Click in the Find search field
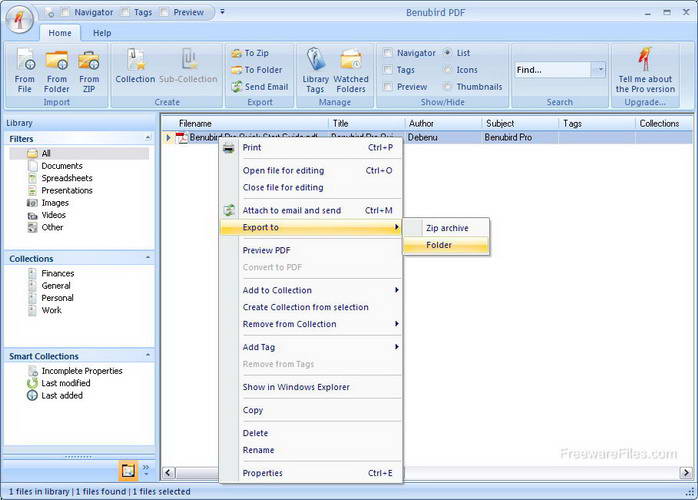698x500 pixels. [x=553, y=70]
